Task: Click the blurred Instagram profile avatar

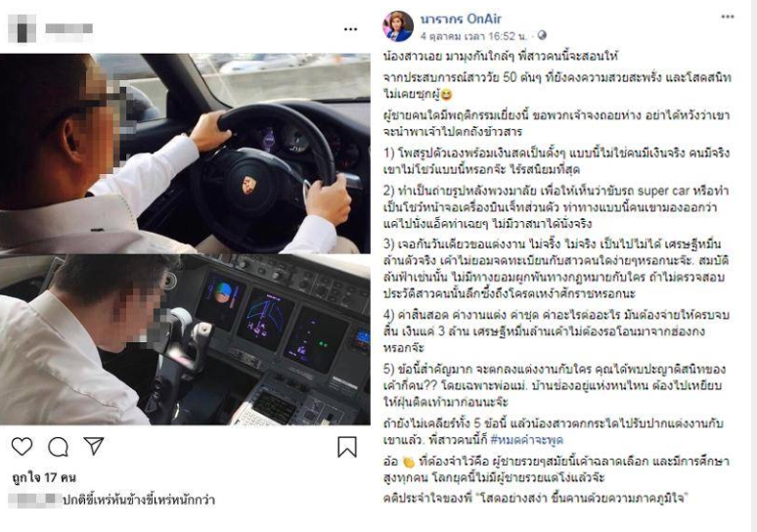Action: coord(22,28)
